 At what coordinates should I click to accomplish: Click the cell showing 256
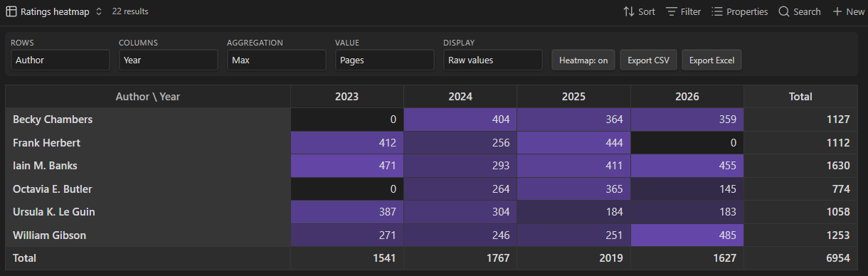pos(460,142)
